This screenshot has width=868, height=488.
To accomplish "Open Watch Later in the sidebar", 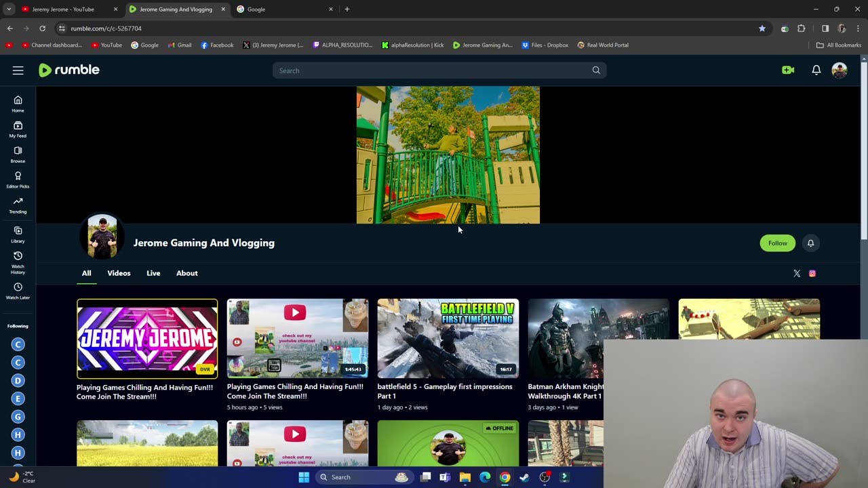I will coord(18,291).
